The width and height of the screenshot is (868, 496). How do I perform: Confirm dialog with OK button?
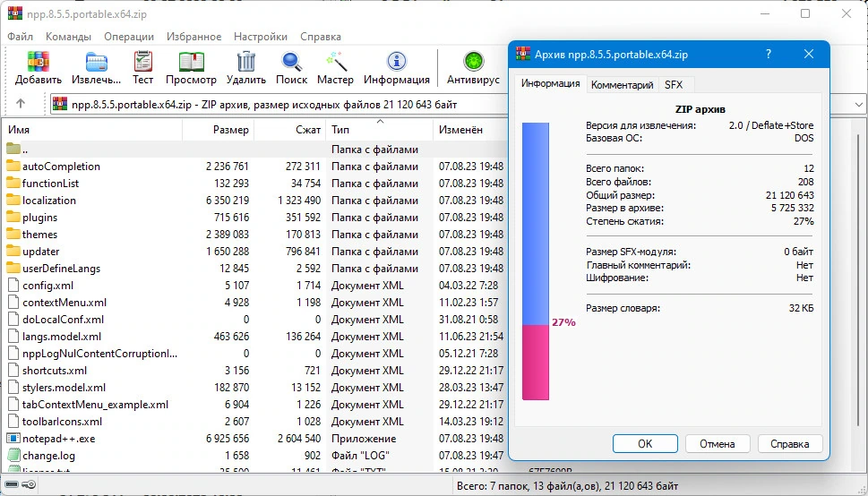click(645, 443)
